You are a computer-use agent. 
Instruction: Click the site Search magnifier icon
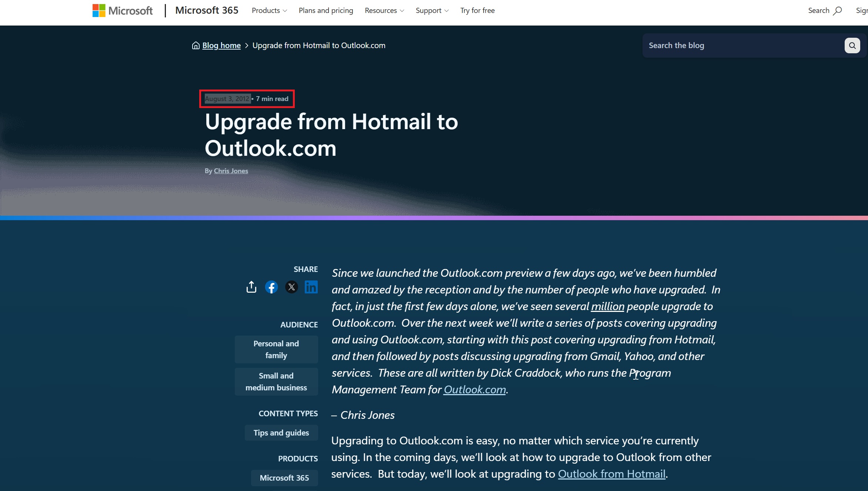(x=837, y=11)
